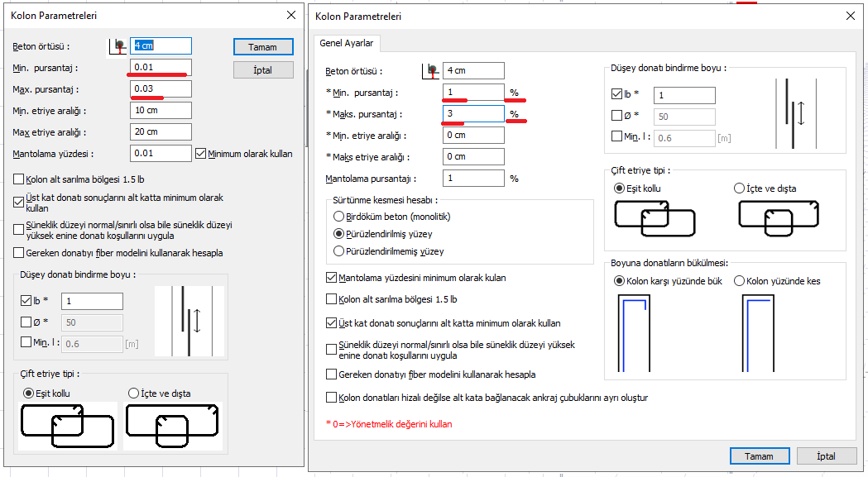Click the İçte ve dışta stirrup diagram in right dialog
The image size is (868, 477).
779,218
